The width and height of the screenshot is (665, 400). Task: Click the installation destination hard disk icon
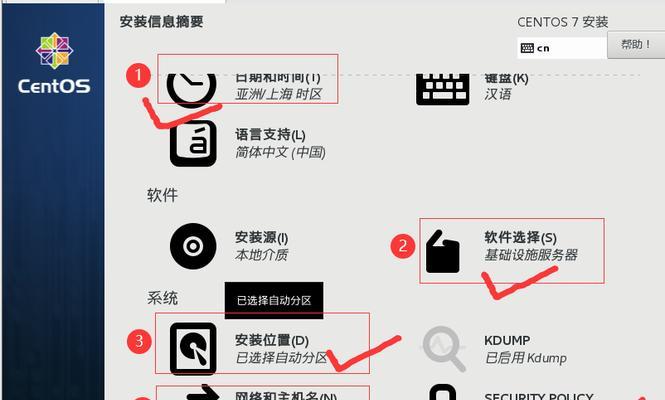[193, 349]
